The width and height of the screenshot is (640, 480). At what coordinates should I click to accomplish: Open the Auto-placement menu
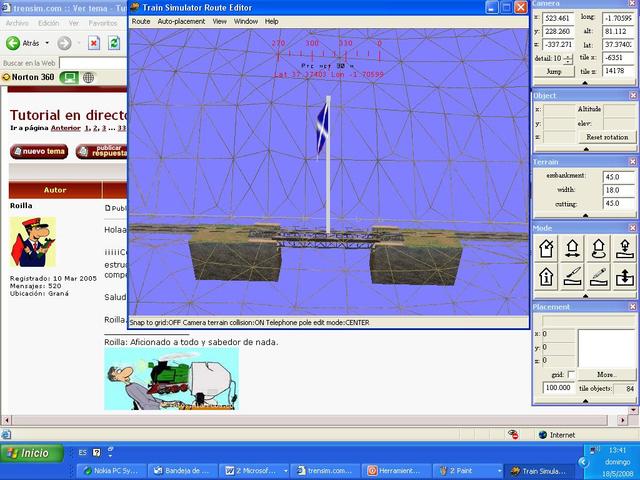click(x=181, y=21)
